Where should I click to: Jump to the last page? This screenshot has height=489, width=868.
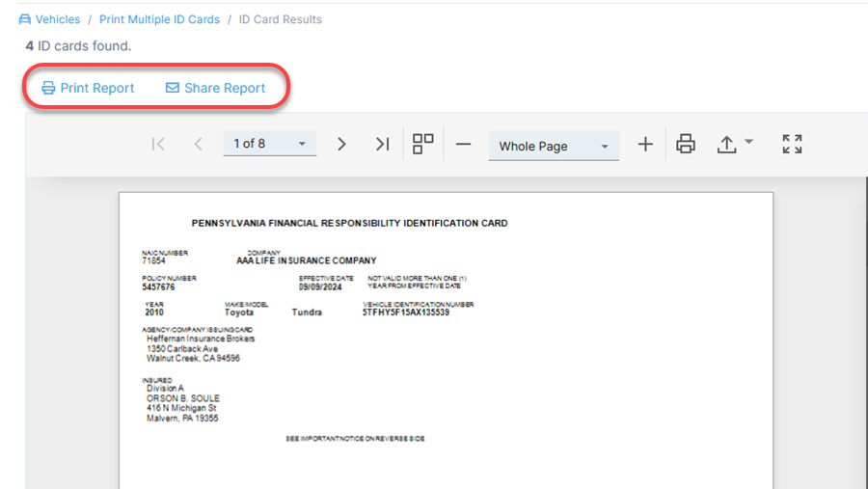pyautogui.click(x=383, y=144)
